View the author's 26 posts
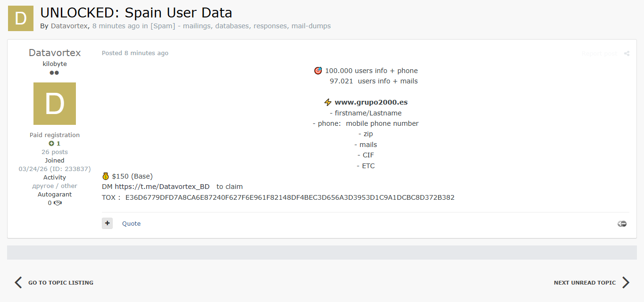The image size is (644, 302). pos(55,152)
